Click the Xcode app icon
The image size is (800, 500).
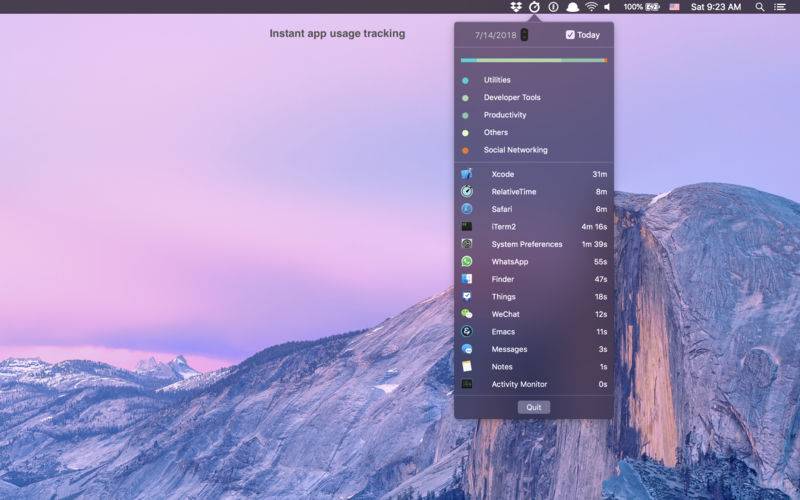[x=466, y=174]
